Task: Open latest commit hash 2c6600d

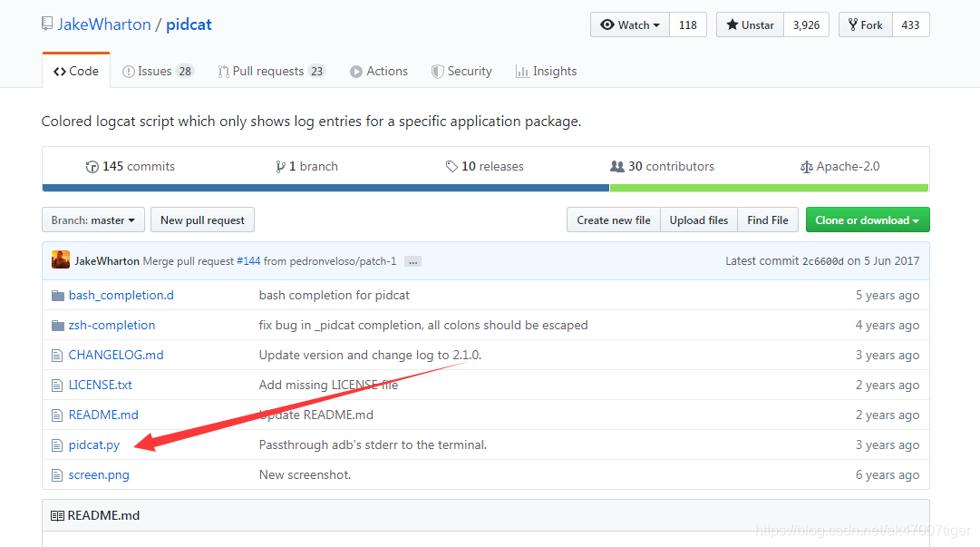Action: click(x=823, y=261)
